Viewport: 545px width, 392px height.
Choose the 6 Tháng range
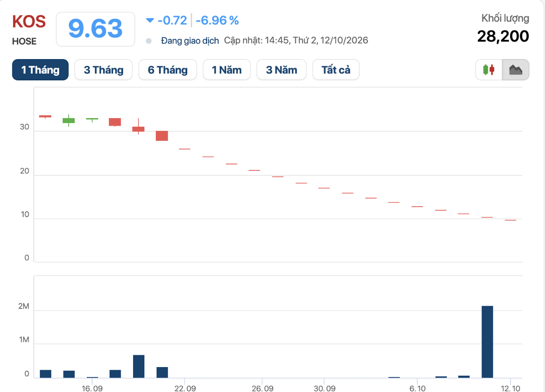[168, 70]
